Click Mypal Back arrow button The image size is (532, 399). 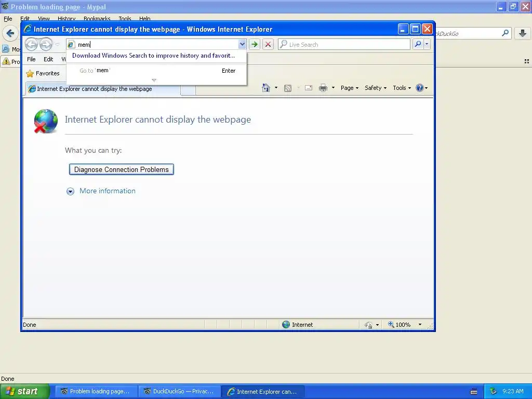point(10,33)
